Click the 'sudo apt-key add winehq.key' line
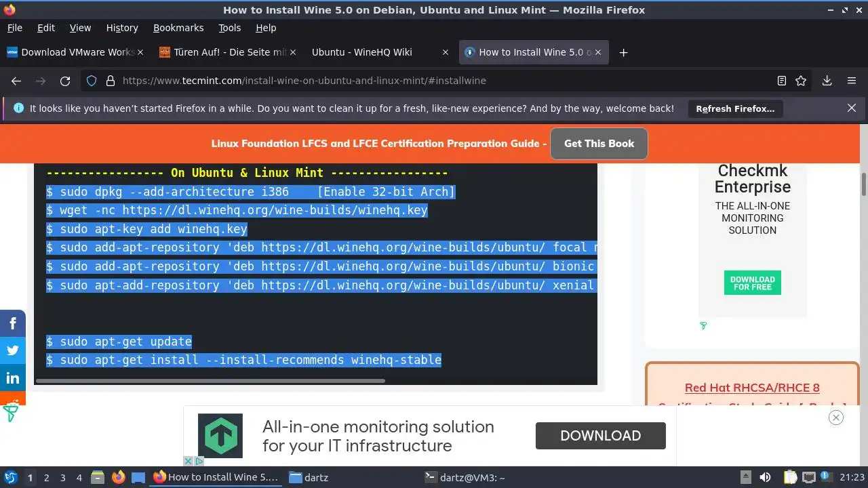This screenshot has width=868, height=488. click(x=146, y=229)
